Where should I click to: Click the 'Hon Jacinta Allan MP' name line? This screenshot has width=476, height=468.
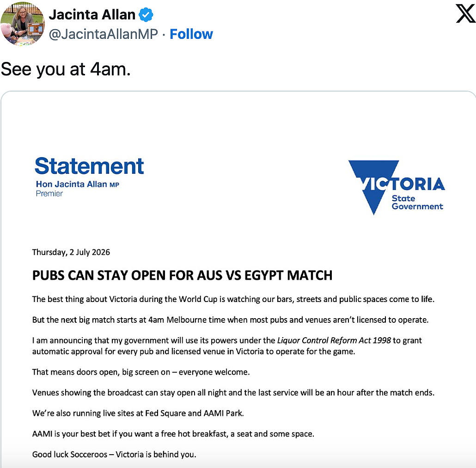(x=78, y=184)
